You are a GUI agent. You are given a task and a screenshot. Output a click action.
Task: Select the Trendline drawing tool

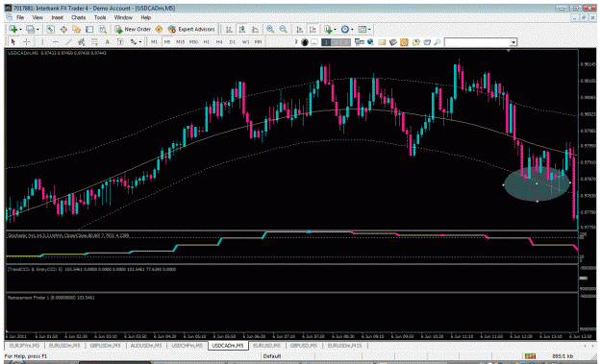(68, 41)
